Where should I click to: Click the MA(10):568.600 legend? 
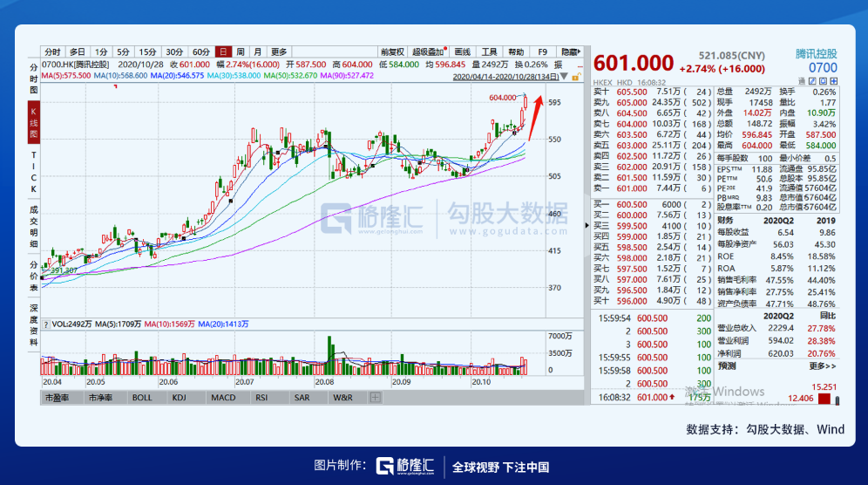click(120, 75)
